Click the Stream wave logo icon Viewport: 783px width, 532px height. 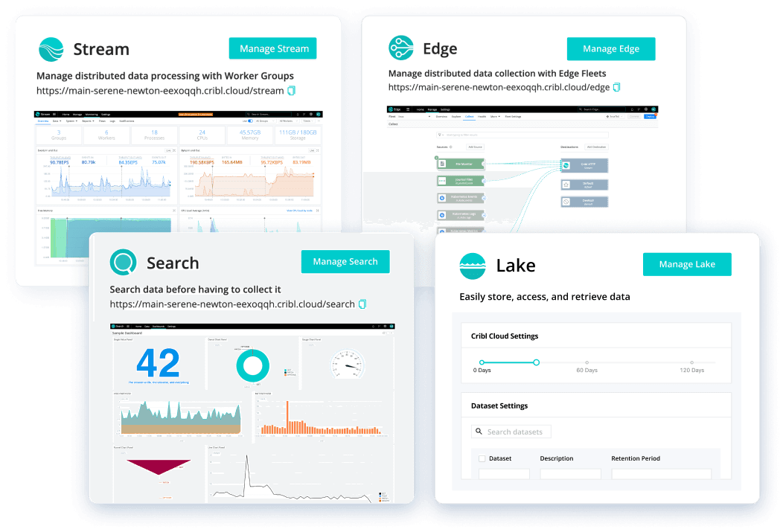point(51,49)
